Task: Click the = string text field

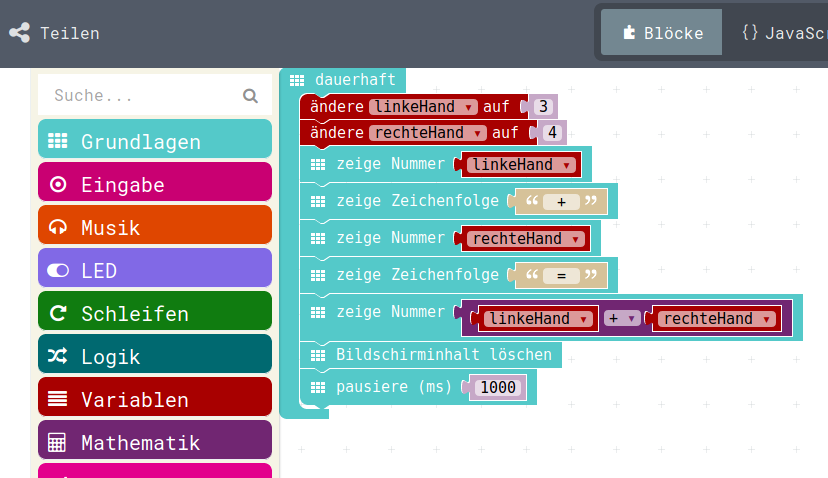Action: click(561, 276)
